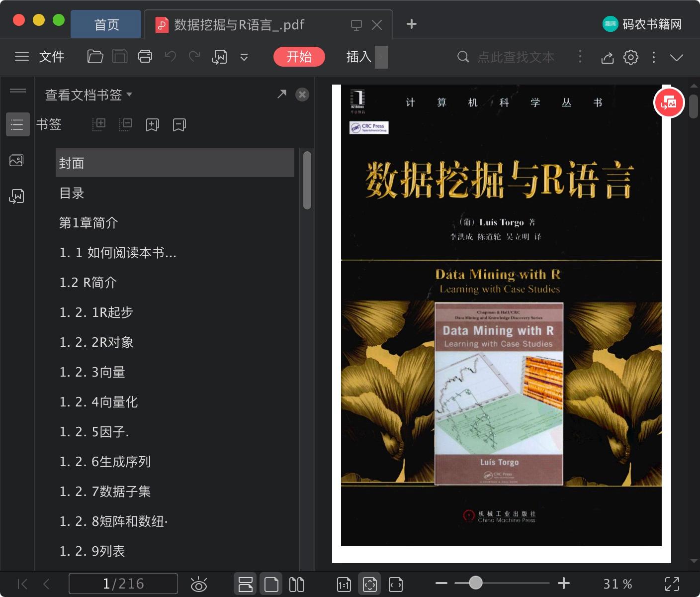Viewport: 700px width, 597px height.
Task: Click the save disk icon
Action: coord(120,57)
